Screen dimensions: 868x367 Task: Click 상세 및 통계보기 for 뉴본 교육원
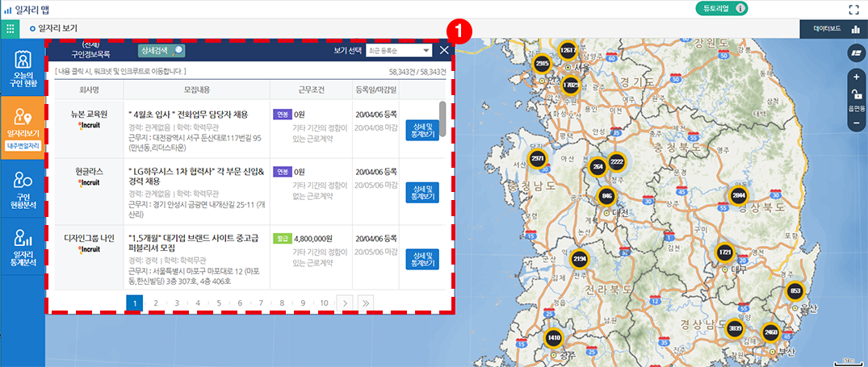[422, 131]
